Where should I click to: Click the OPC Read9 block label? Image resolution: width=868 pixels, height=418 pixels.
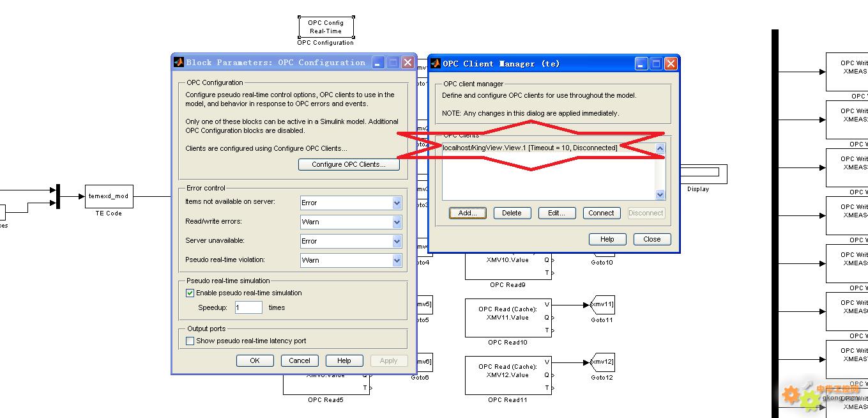508,285
